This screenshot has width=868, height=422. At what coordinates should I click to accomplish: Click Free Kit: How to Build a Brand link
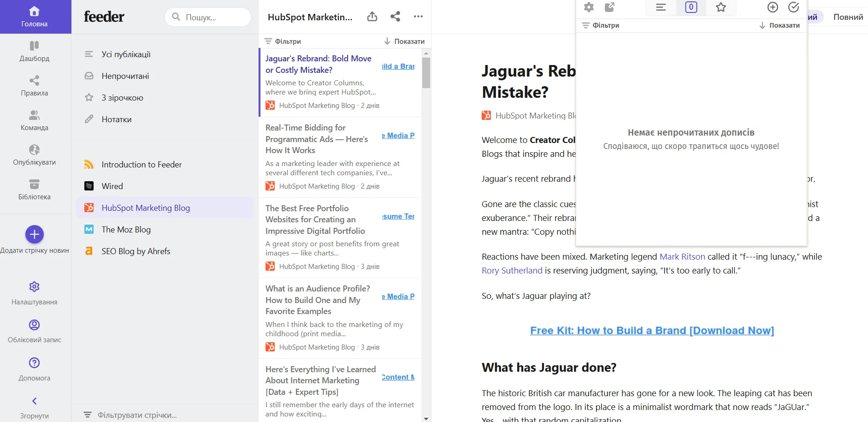pos(652,331)
